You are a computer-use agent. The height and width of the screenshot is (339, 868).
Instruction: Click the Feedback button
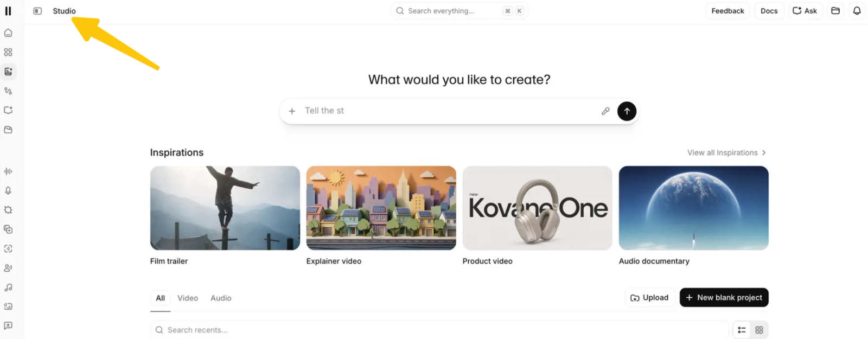727,11
